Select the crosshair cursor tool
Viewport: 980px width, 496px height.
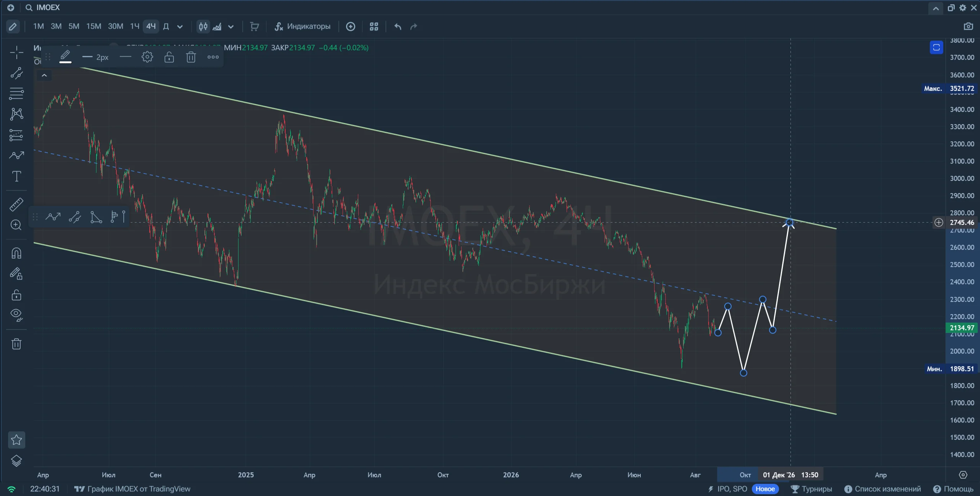[16, 52]
